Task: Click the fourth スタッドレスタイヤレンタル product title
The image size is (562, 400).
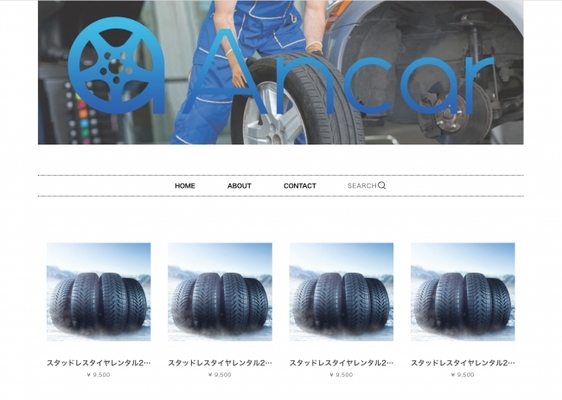Action: pyautogui.click(x=463, y=363)
